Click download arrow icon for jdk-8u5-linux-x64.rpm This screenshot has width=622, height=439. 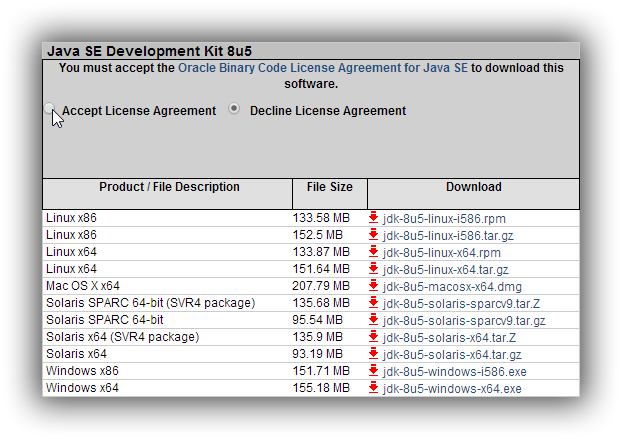click(373, 252)
